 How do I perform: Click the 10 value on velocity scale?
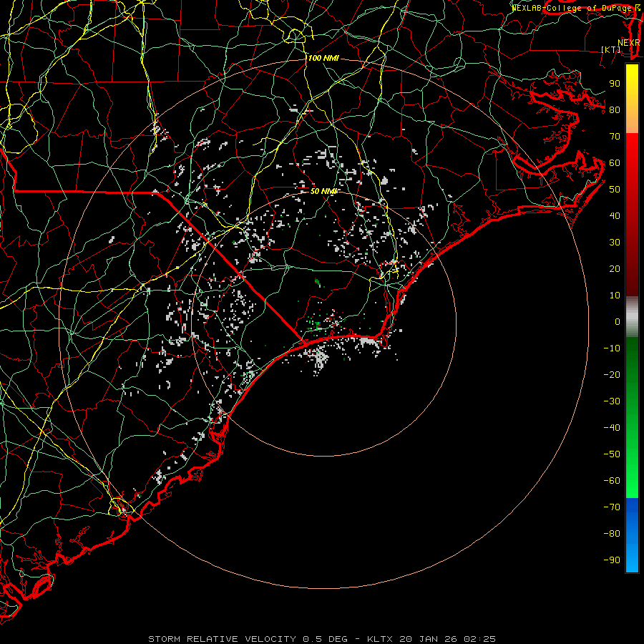tap(615, 296)
